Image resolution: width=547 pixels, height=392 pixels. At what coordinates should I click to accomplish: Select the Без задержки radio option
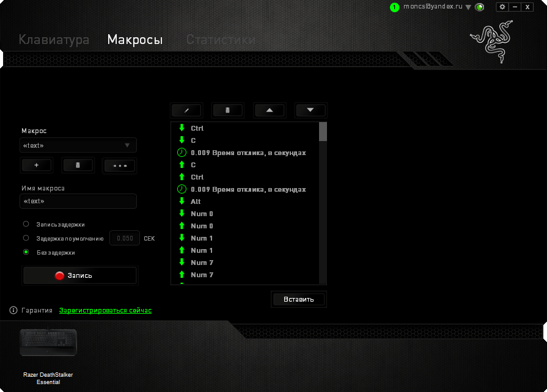tap(26, 252)
